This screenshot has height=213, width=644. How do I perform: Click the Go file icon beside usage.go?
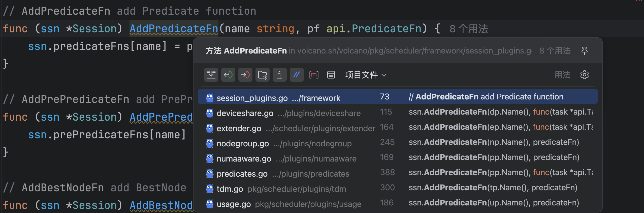(x=210, y=204)
